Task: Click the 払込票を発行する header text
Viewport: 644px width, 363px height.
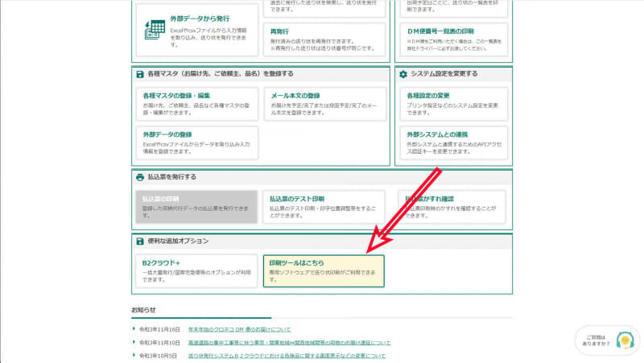Action: click(172, 177)
